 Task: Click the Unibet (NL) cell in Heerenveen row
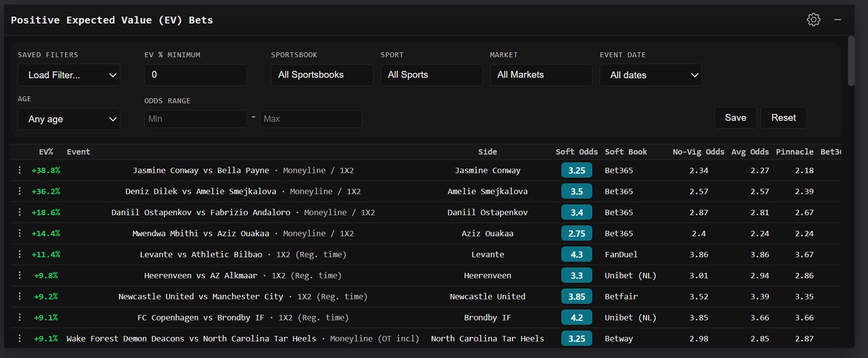point(630,275)
